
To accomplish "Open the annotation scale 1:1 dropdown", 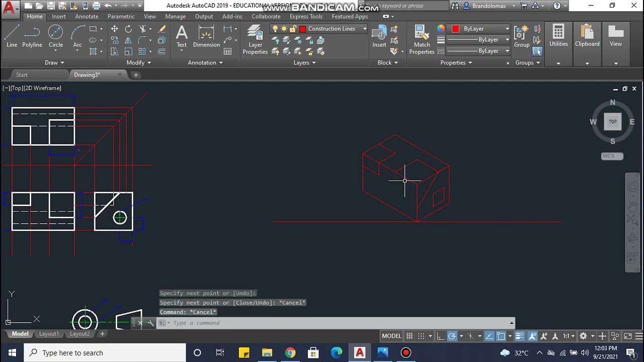I will point(569,336).
